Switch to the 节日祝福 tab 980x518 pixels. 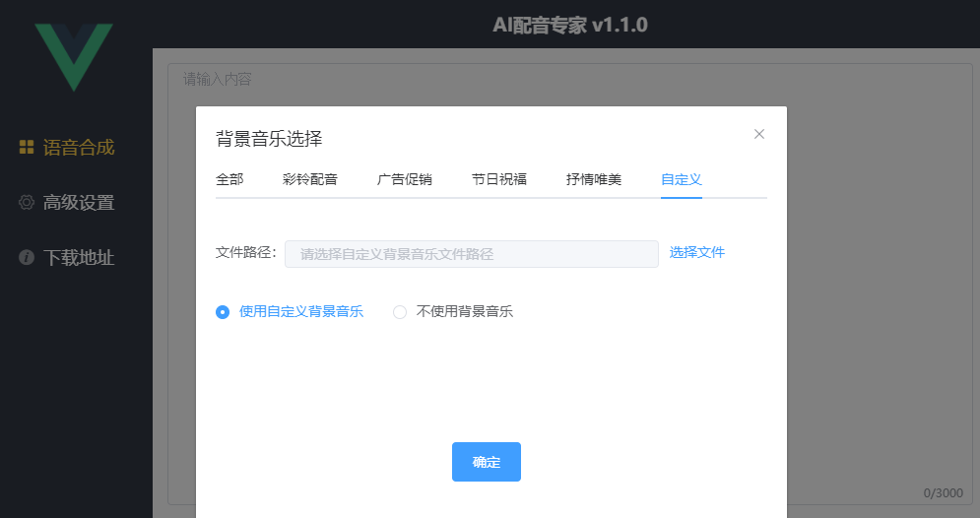tap(498, 179)
